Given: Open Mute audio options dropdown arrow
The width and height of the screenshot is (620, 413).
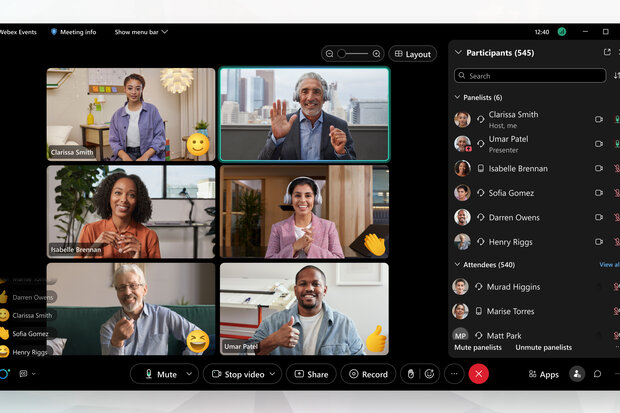Looking at the screenshot, I should point(189,373).
